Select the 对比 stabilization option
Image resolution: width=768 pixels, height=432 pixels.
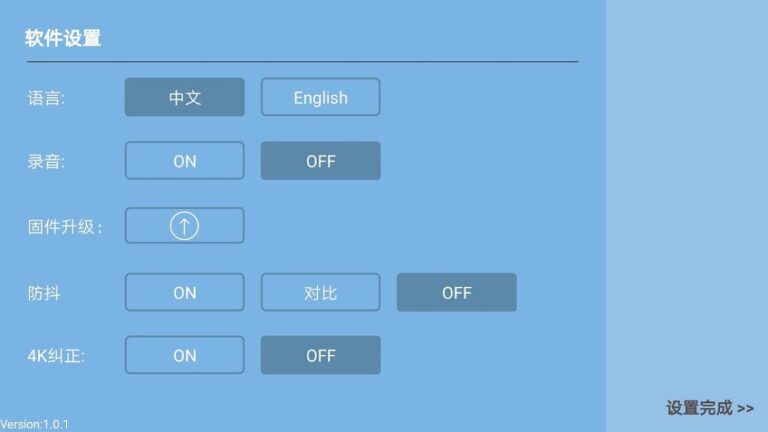click(320, 293)
